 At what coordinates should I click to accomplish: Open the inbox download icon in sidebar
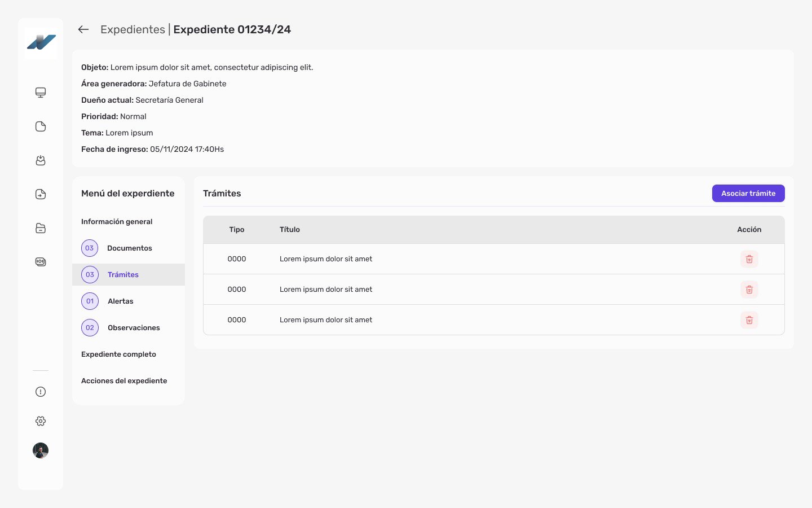coord(41,160)
